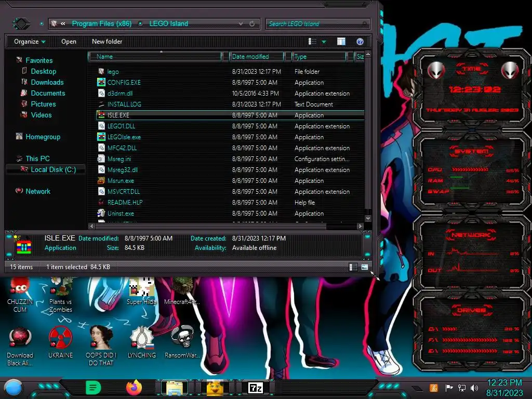Expand the view options dropdown arrow

[324, 42]
